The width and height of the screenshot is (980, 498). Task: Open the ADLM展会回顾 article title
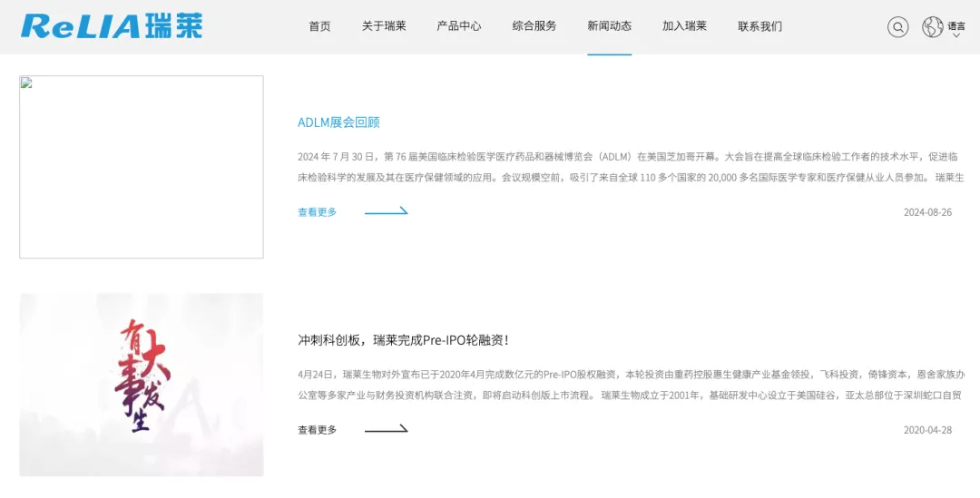coord(338,122)
